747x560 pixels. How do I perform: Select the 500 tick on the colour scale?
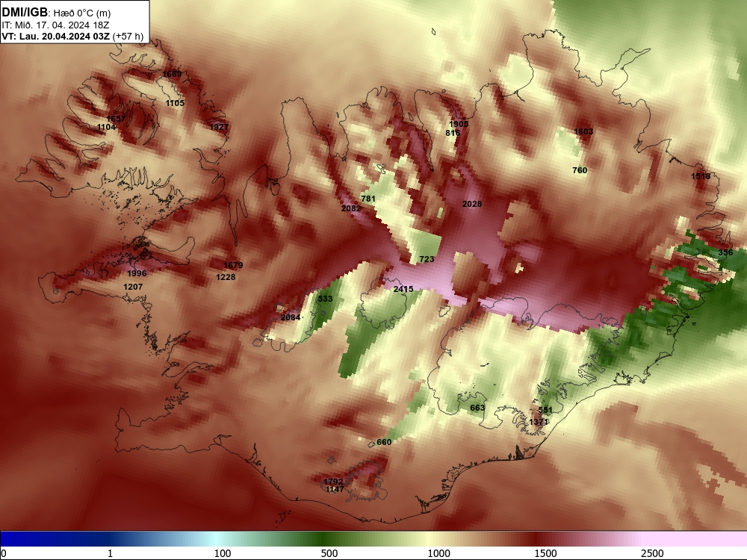point(329,553)
